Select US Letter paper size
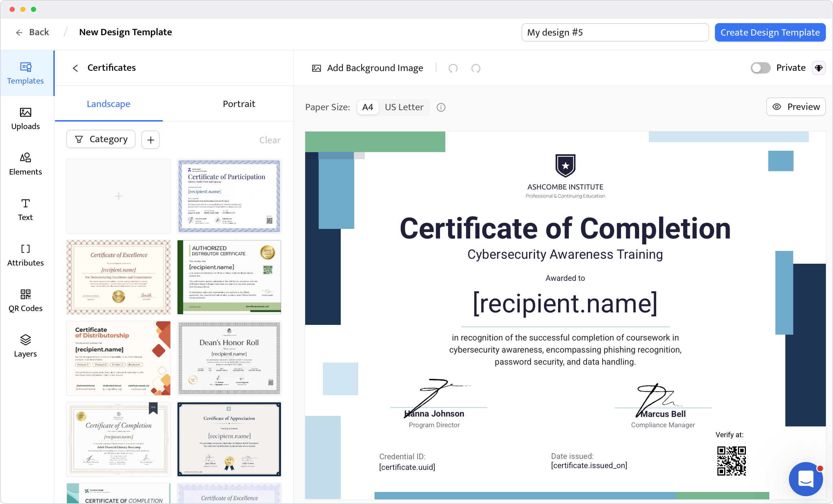The image size is (833, 504). 404,107
